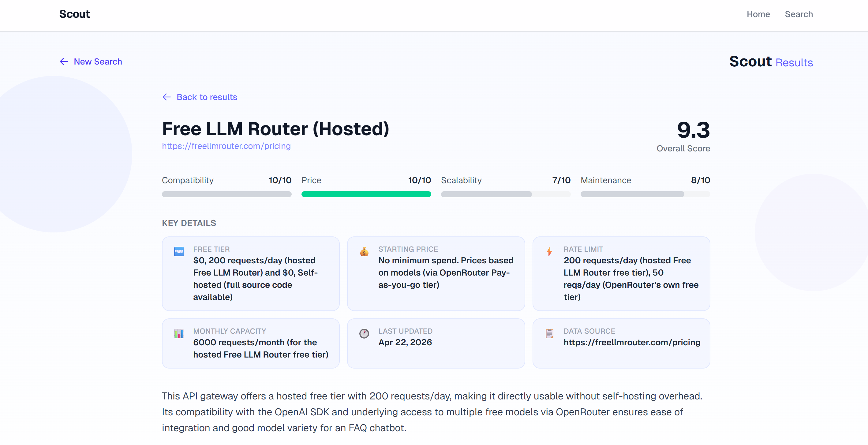Click the Data Source URL text
Viewport: 868px width, 445px height.
click(631, 342)
